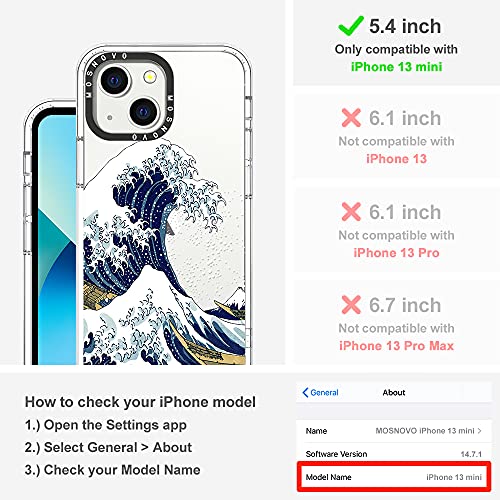Click the iPhone 13 Pro Max label

click(396, 346)
